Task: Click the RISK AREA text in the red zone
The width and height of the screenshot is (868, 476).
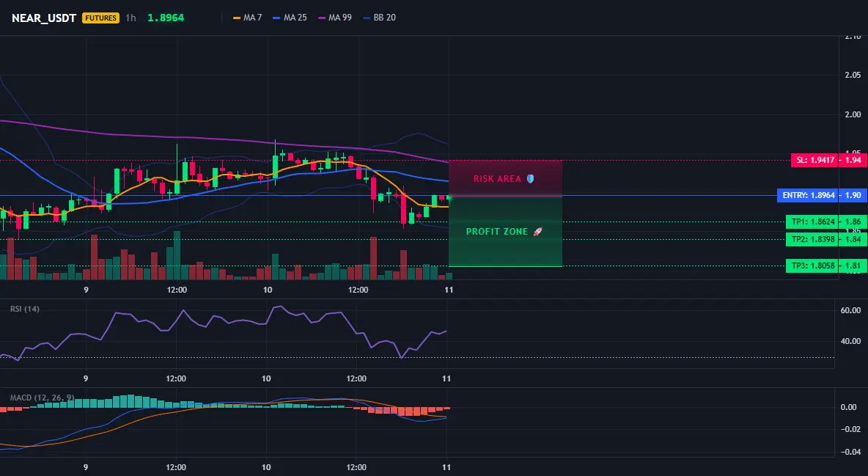Action: [497, 179]
